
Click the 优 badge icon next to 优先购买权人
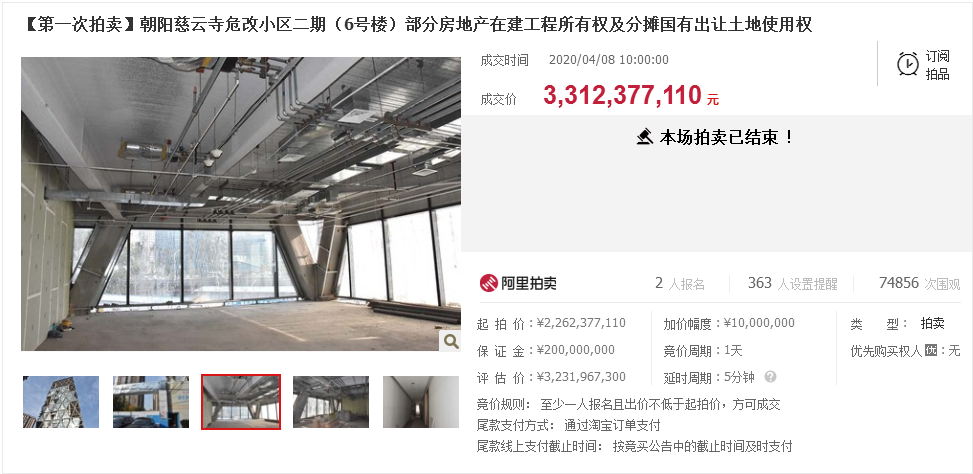(930, 351)
